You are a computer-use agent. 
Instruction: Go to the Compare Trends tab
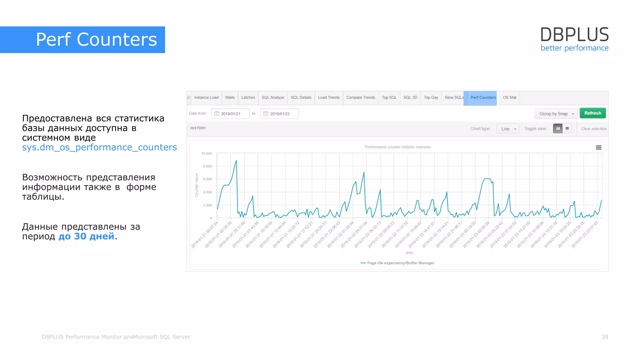(360, 98)
